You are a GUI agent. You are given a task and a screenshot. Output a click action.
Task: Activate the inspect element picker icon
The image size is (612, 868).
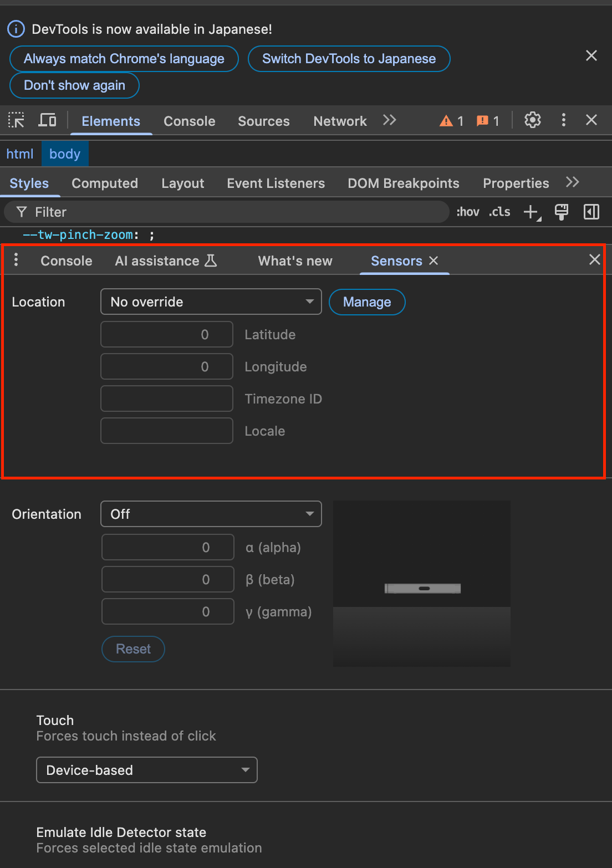click(16, 120)
